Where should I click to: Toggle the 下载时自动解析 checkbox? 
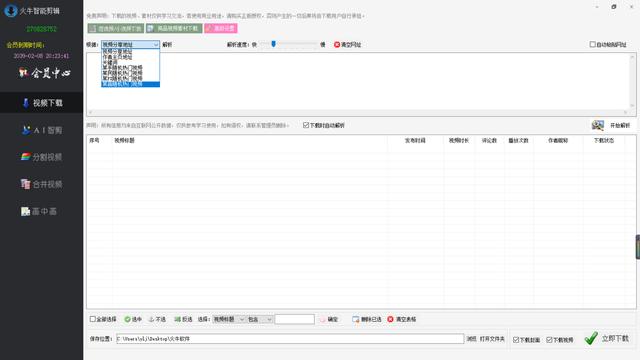tap(306, 125)
